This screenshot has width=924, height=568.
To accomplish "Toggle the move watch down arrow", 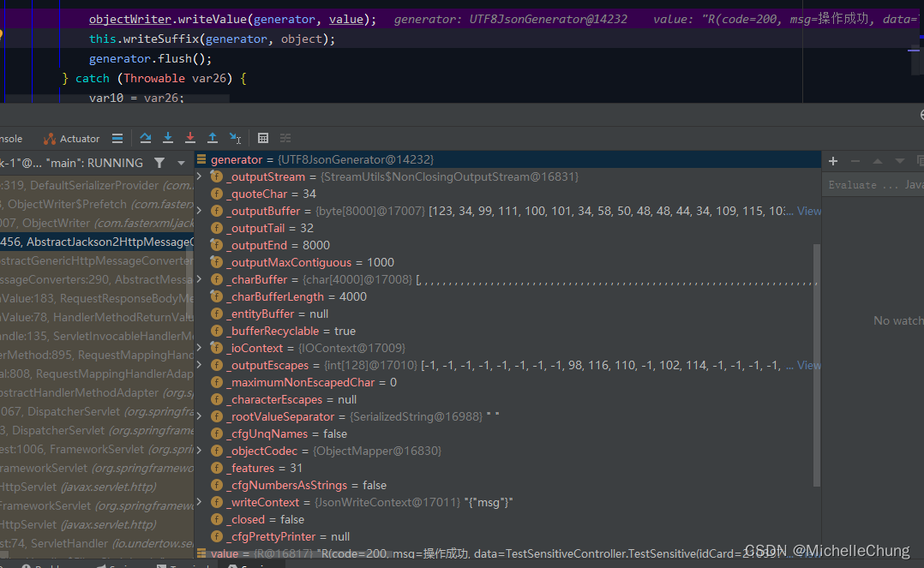I will pyautogui.click(x=899, y=161).
